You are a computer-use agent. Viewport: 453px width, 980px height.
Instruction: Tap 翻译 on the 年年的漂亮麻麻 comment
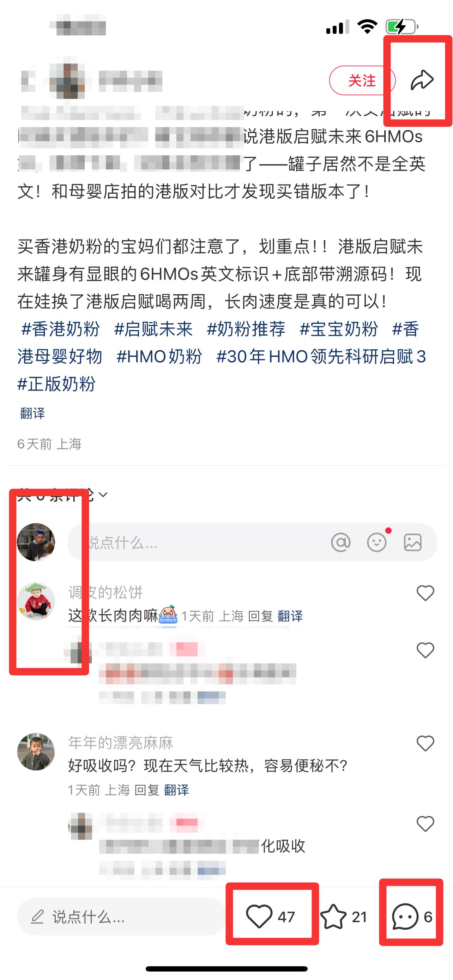click(176, 790)
